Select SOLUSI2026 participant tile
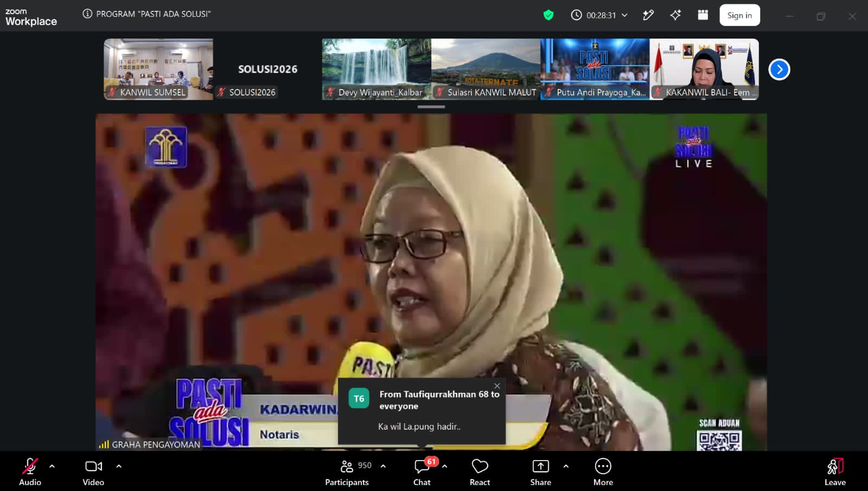The width and height of the screenshot is (868, 491). 267,69
